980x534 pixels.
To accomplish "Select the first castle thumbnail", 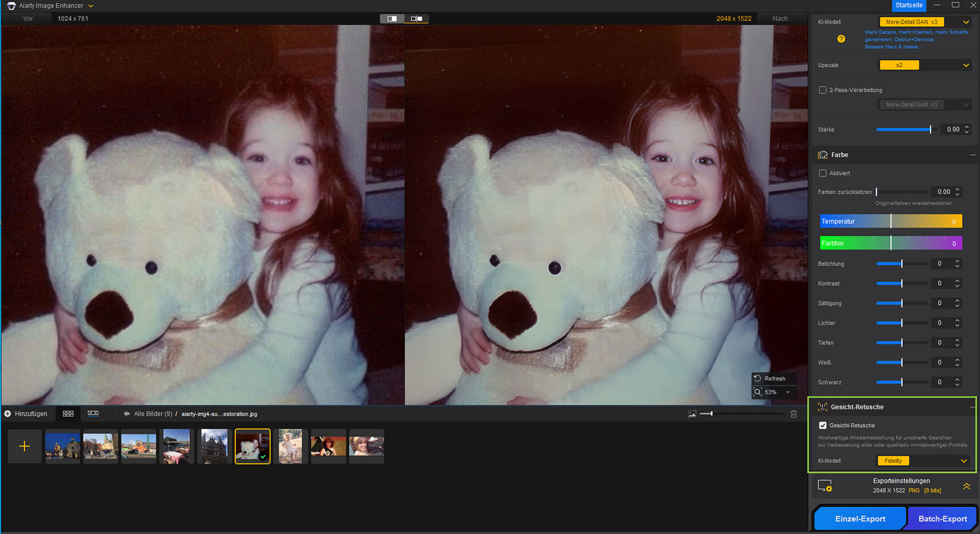I will click(63, 446).
